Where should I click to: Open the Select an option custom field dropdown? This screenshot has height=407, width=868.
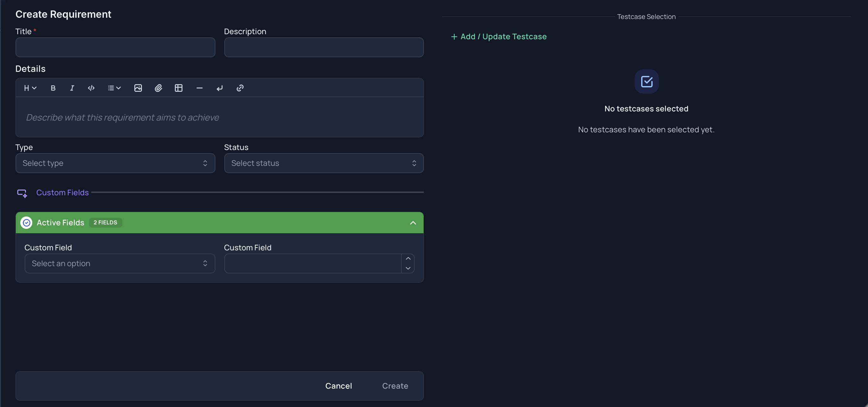pyautogui.click(x=120, y=263)
